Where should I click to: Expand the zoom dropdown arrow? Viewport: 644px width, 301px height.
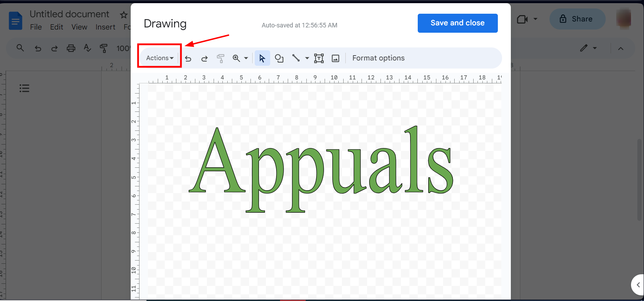(x=246, y=58)
